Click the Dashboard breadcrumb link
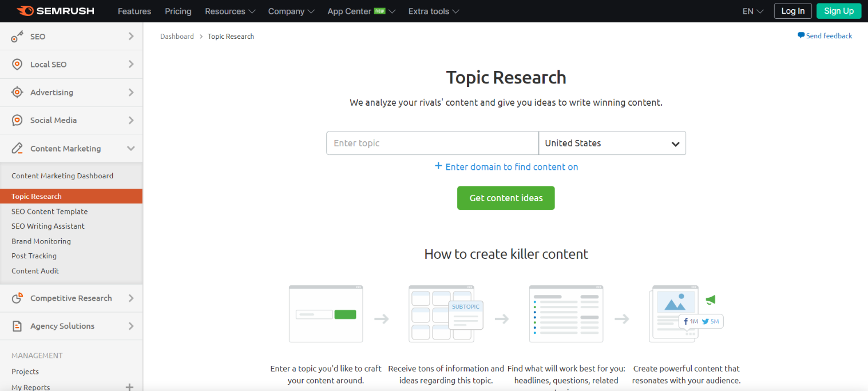This screenshot has height=391, width=868. coord(177,37)
